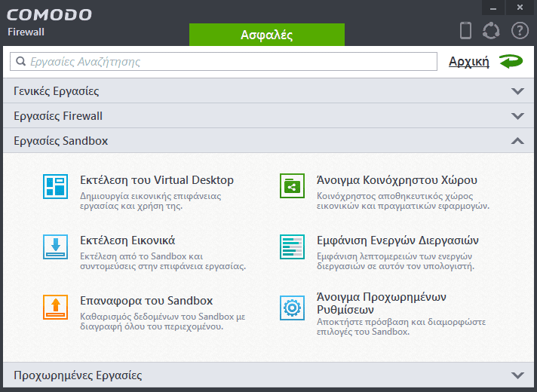537x392 pixels.
Task: Click the advanced settings gear icon
Action: tap(292, 308)
